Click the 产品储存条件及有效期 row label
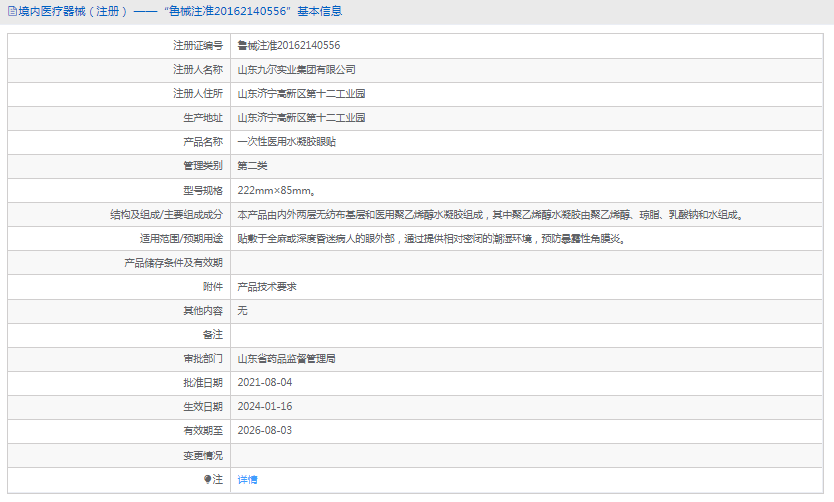 tap(172, 262)
